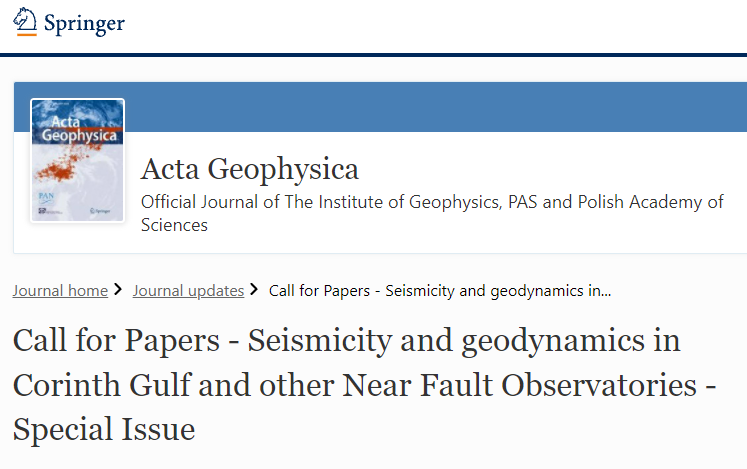
Task: Select the truncated Call for Papers breadcrumb
Action: coord(440,291)
